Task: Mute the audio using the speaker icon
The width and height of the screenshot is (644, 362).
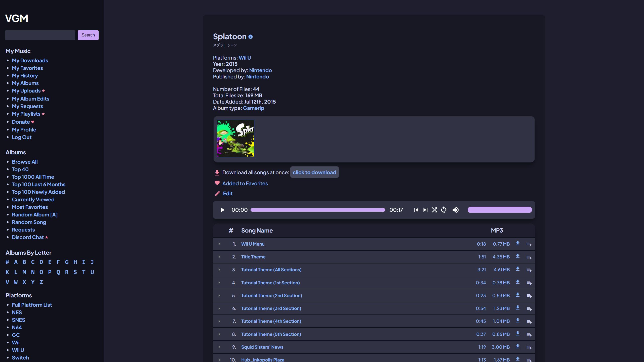Action: (x=456, y=209)
